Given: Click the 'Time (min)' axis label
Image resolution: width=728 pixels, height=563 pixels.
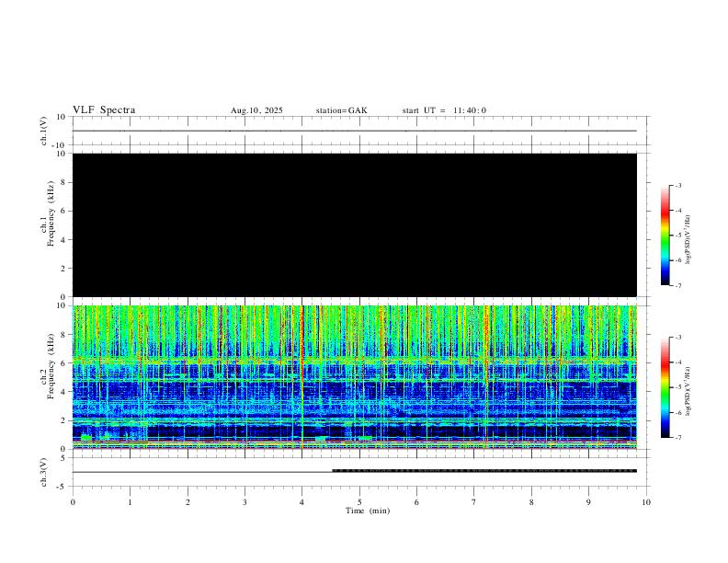Looking at the screenshot, I should click(x=368, y=511).
